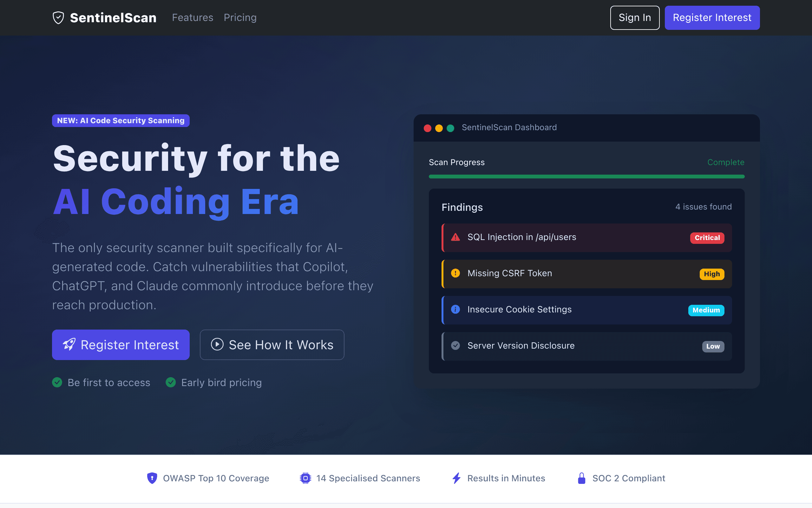Click the chip icon for Specialised Scanners
This screenshot has width=812, height=508.
tap(305, 478)
